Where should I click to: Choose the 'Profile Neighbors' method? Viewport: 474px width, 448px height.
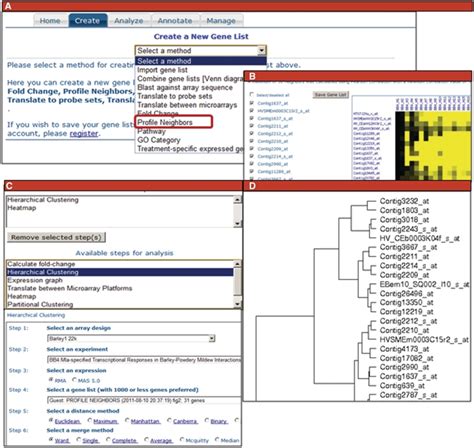tap(173, 122)
